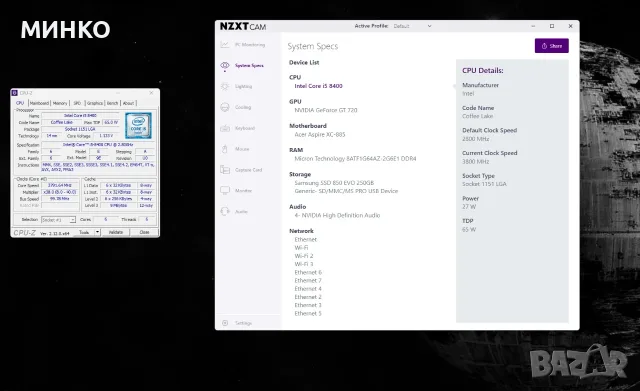Open the Audio headphone icon in sidebar
Image resolution: width=640 pixels, height=391 pixels.
point(224,211)
